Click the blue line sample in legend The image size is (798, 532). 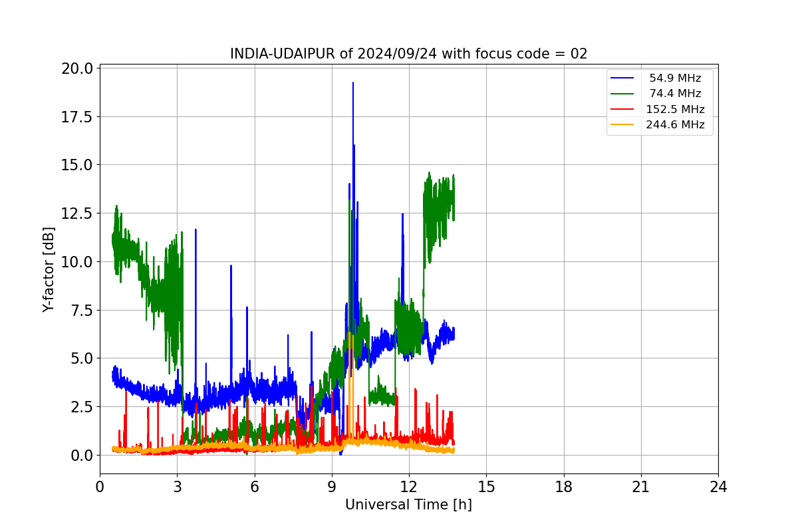coord(623,78)
